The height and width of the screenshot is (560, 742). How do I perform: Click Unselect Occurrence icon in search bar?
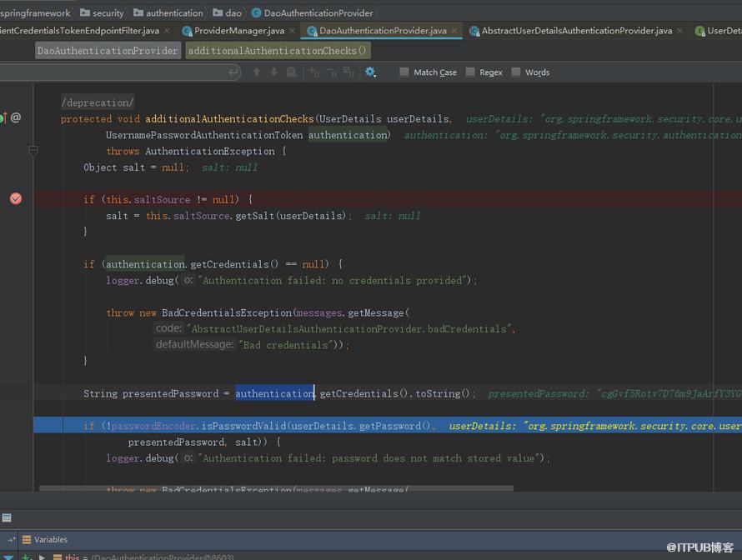(x=331, y=72)
